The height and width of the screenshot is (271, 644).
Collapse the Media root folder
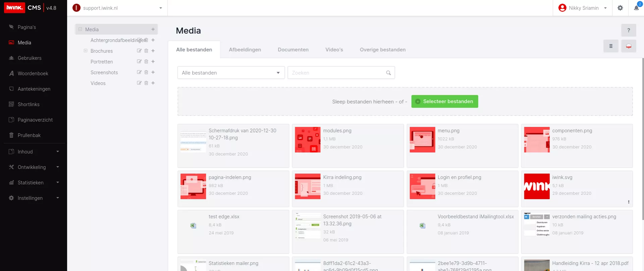coord(80,29)
